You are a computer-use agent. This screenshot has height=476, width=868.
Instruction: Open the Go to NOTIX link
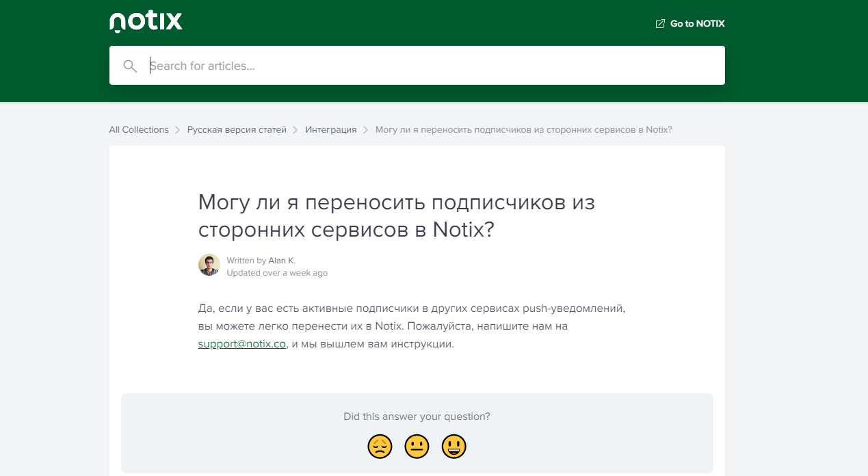(x=690, y=24)
